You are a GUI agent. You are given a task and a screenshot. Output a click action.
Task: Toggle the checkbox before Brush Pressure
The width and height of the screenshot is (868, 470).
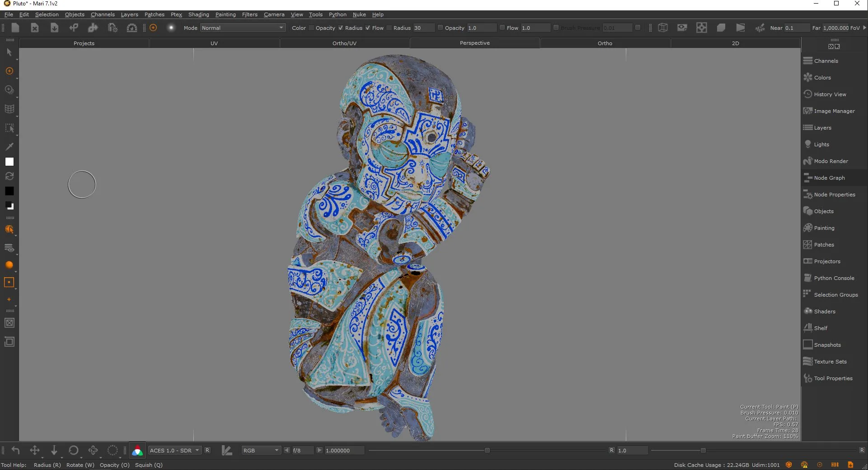click(x=556, y=28)
